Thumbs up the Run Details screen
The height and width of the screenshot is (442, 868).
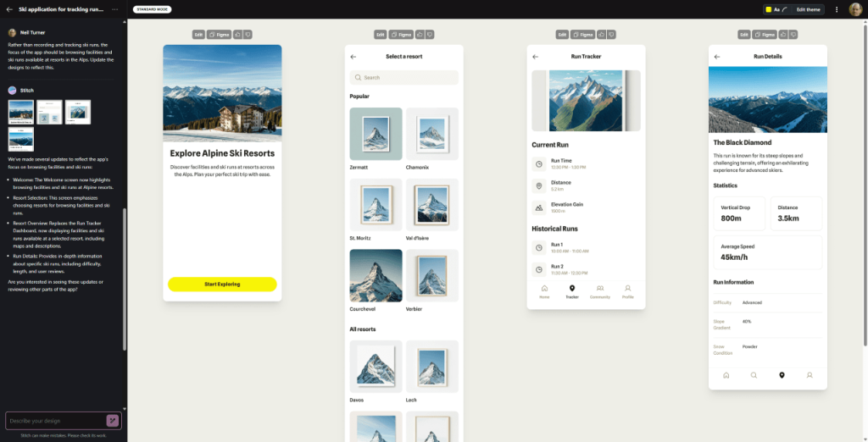coord(783,35)
